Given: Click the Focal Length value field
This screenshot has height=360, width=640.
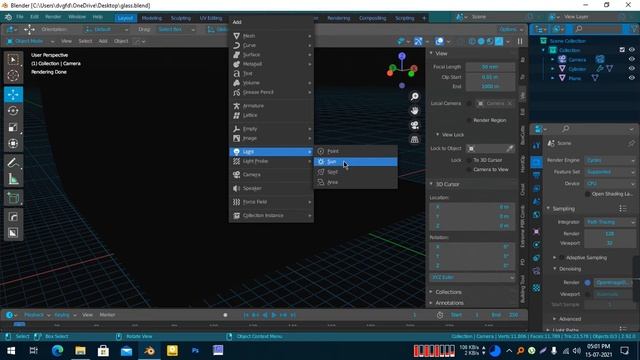Looking at the screenshot, I should point(490,67).
